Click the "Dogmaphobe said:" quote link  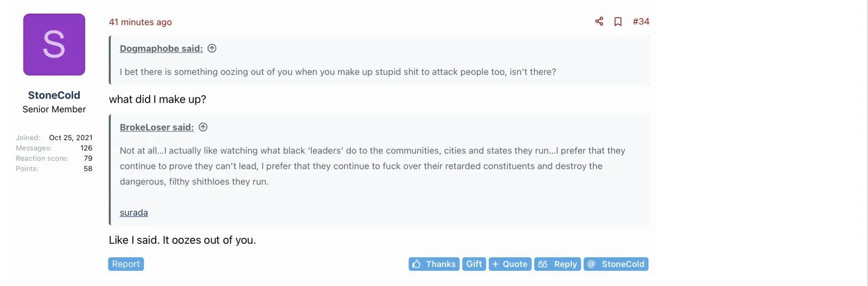(x=161, y=49)
